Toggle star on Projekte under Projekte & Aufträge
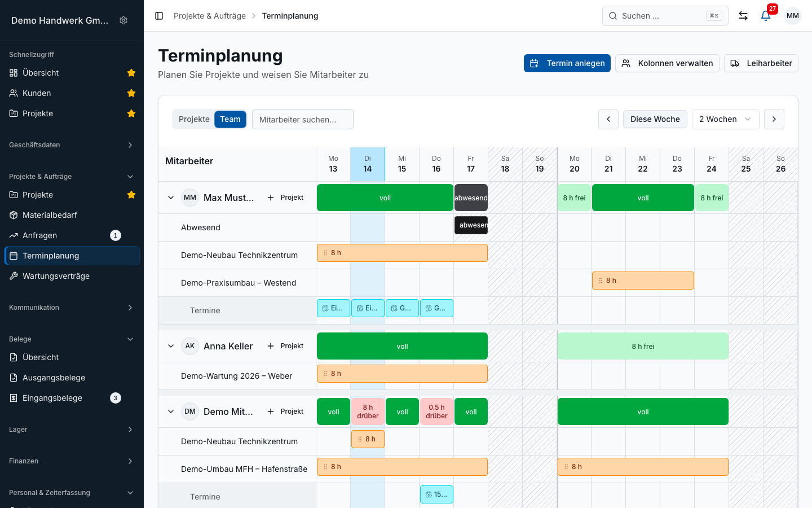 click(131, 195)
